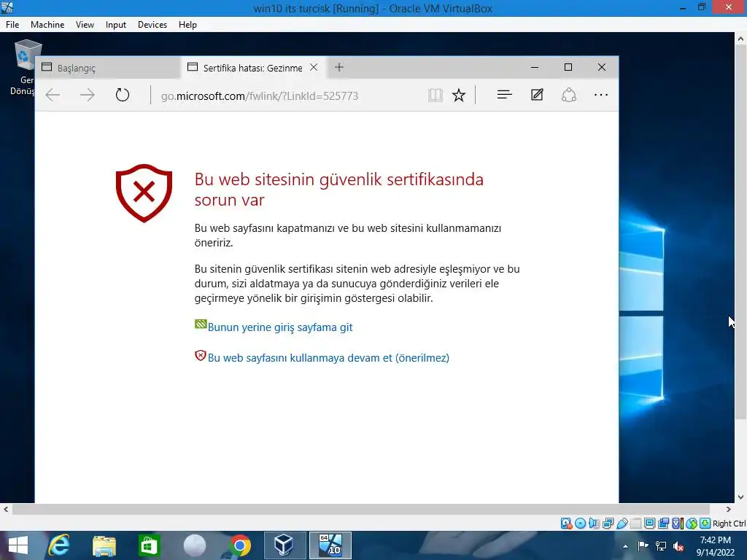Image resolution: width=747 pixels, height=560 pixels.
Task: Click the VirtualBox optical disc status icon
Action: 580,524
